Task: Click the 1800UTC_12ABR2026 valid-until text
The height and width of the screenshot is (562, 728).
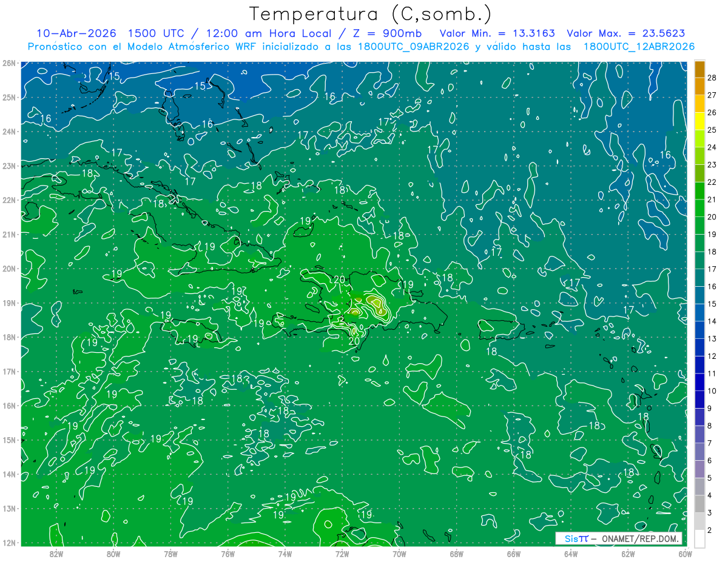Action: (x=639, y=47)
